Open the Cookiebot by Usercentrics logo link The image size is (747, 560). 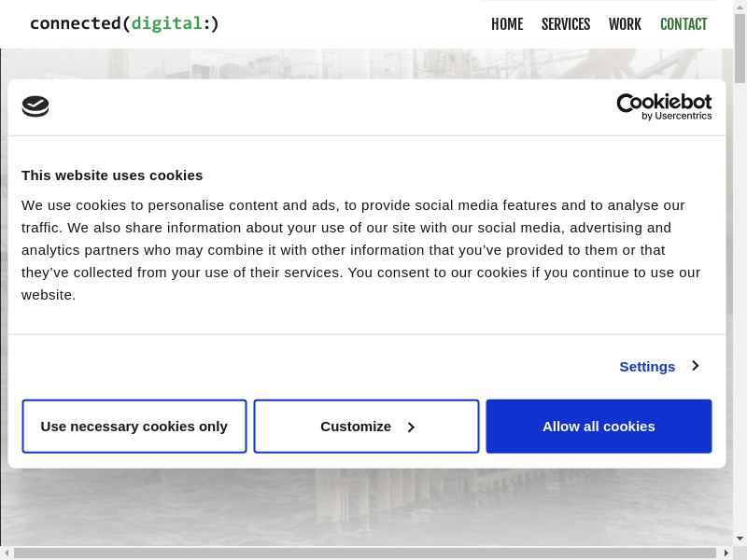click(x=664, y=106)
